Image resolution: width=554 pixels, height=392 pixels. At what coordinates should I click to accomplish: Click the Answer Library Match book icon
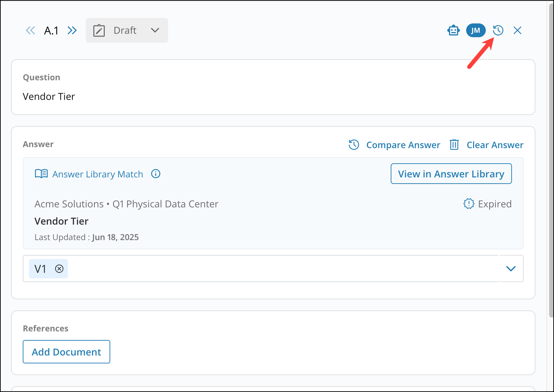click(x=41, y=174)
